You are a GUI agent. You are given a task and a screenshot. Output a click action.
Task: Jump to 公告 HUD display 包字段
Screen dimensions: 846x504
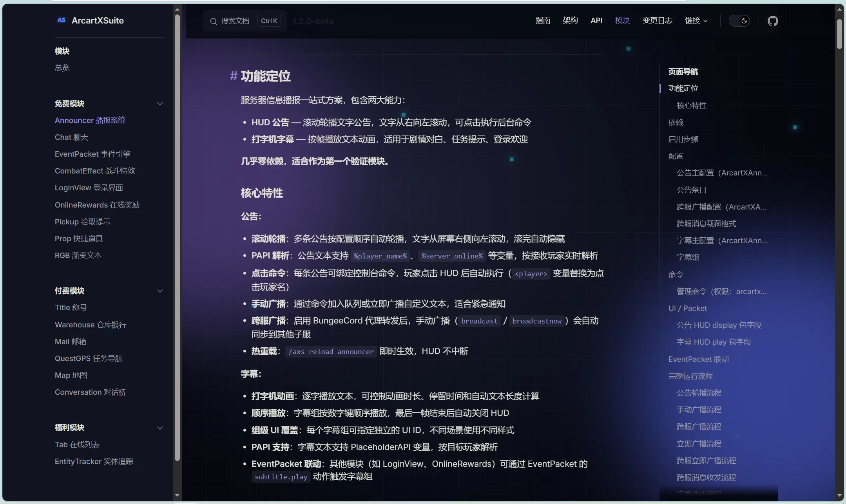719,325
